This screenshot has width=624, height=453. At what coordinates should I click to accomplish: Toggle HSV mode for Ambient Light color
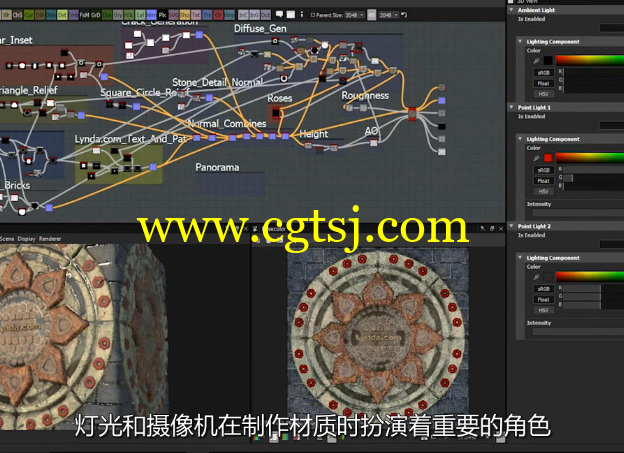tap(544, 94)
